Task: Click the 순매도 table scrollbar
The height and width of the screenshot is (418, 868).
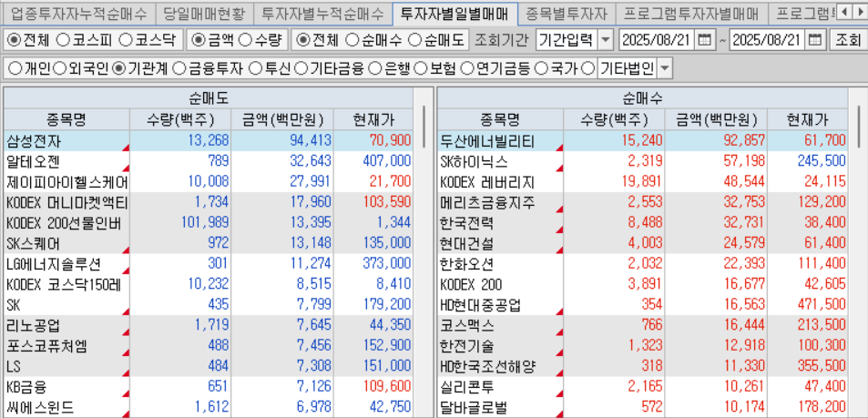Action: point(424,127)
